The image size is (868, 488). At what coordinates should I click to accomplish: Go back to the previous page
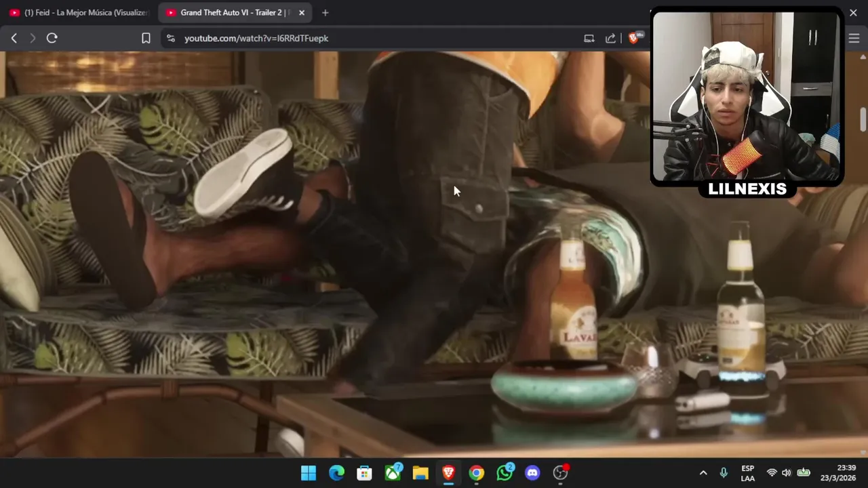[x=14, y=39]
